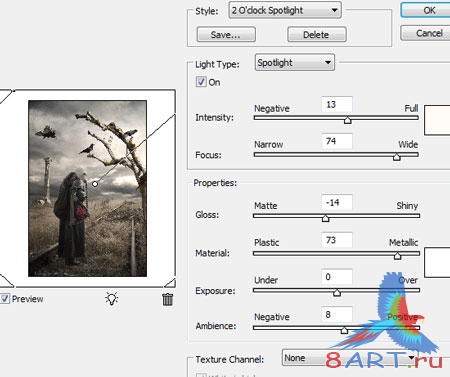Click the Ambience slider handle
Image resolution: width=450 pixels, height=377 pixels.
click(x=344, y=330)
